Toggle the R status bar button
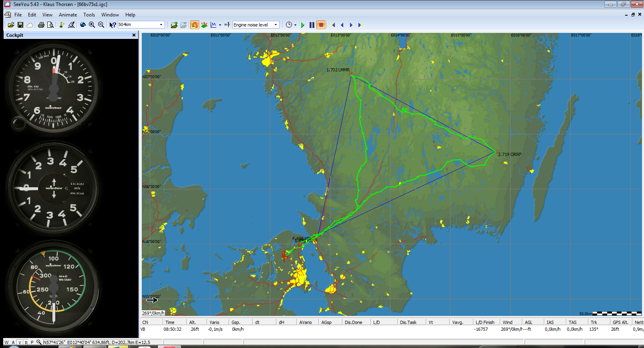Screen dimensions: 644x348 click(x=26, y=342)
